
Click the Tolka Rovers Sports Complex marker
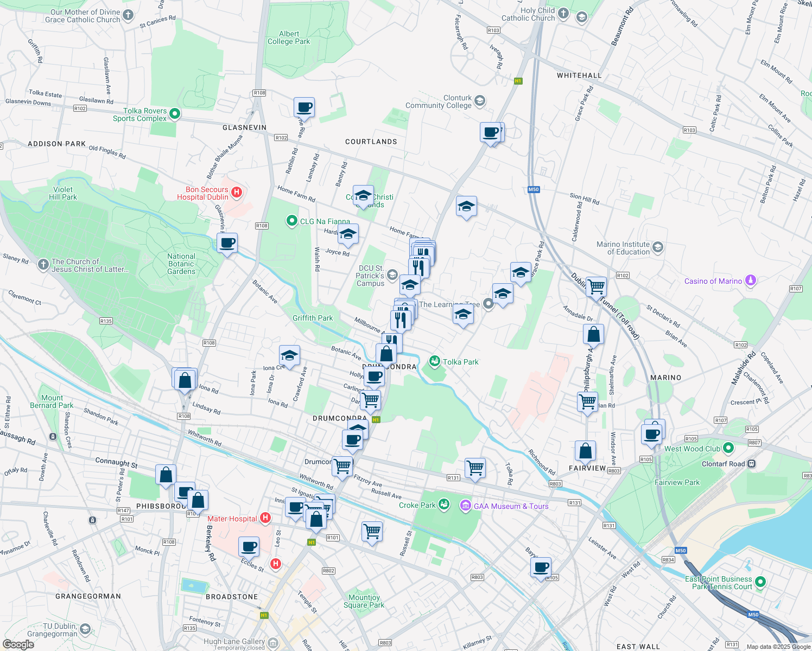point(174,114)
